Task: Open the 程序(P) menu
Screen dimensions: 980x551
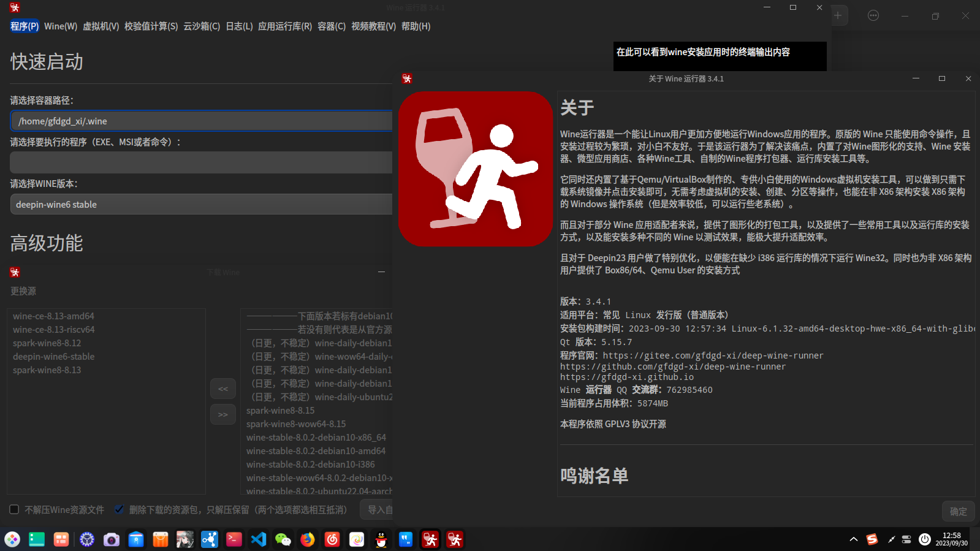Action: click(25, 26)
